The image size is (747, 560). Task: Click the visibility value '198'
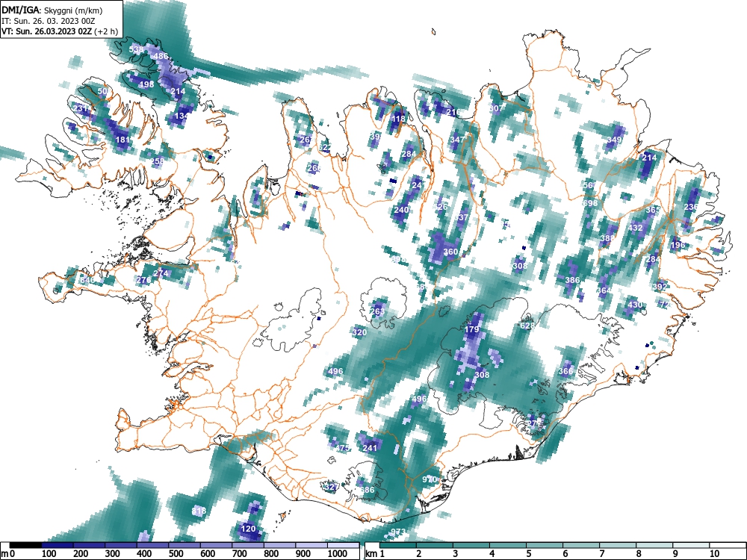click(x=146, y=84)
